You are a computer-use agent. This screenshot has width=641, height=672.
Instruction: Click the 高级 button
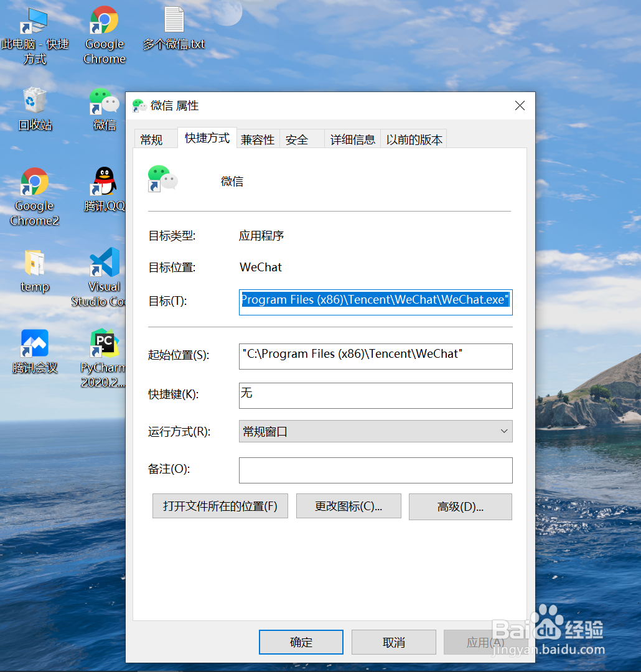(460, 506)
